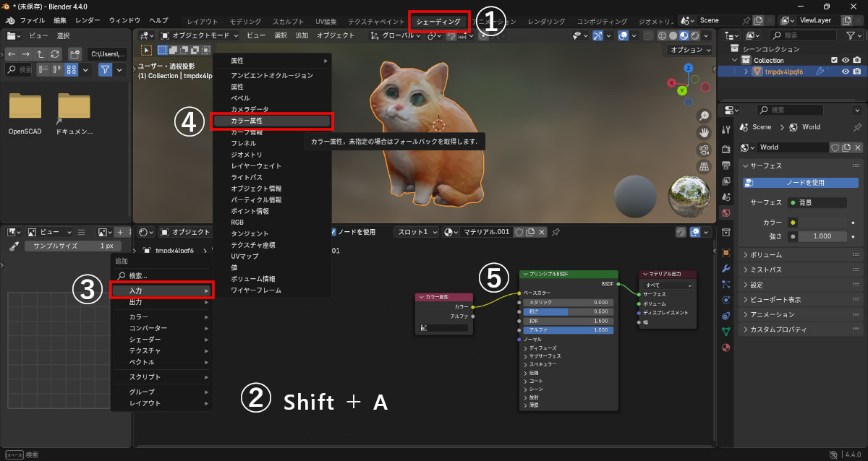Go forward in file browser history
Image resolution: width=868 pixels, height=461 pixels.
26,54
